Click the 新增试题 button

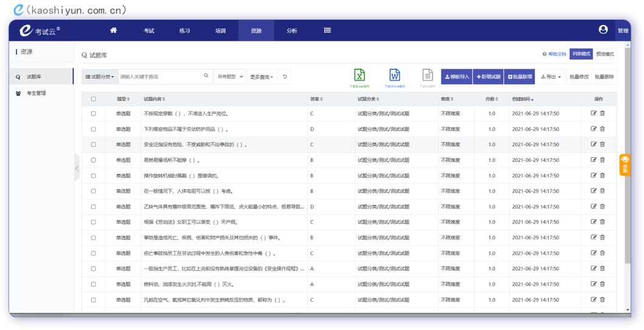[488, 77]
